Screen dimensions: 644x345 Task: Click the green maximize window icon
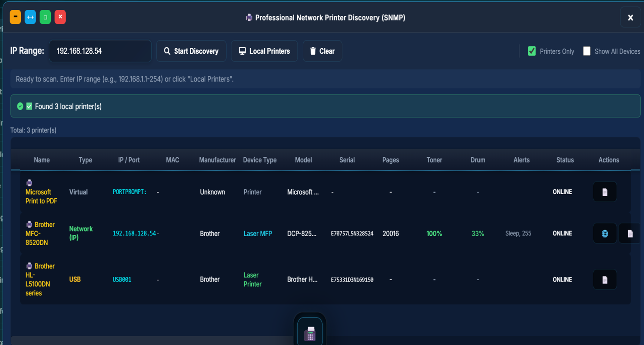(x=45, y=17)
